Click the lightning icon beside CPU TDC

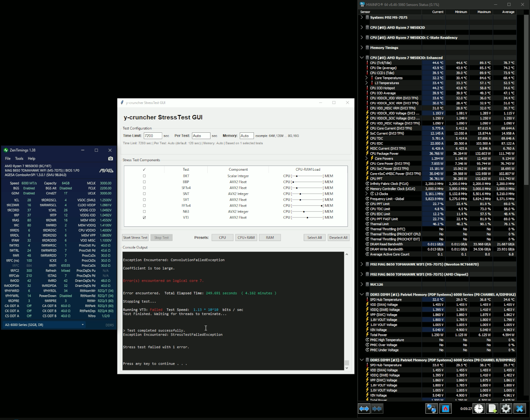coord(367,138)
